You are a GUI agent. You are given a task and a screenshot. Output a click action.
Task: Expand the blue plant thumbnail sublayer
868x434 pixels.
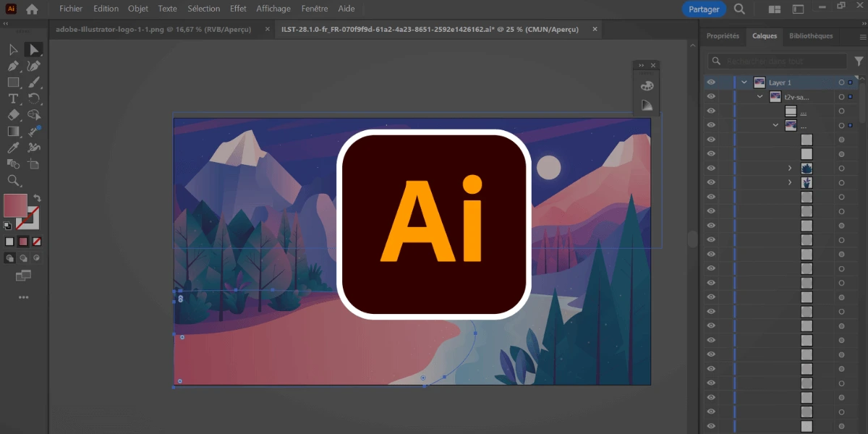click(790, 168)
